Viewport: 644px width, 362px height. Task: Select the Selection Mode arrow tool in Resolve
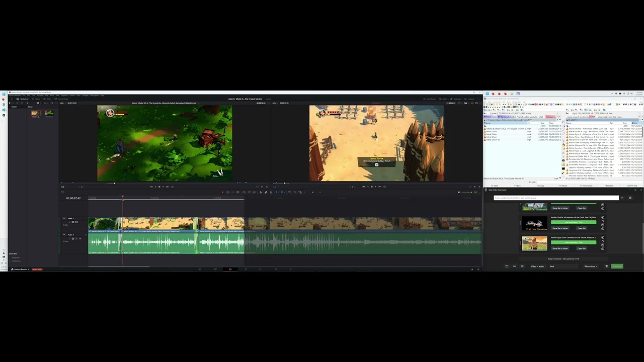coord(222,192)
